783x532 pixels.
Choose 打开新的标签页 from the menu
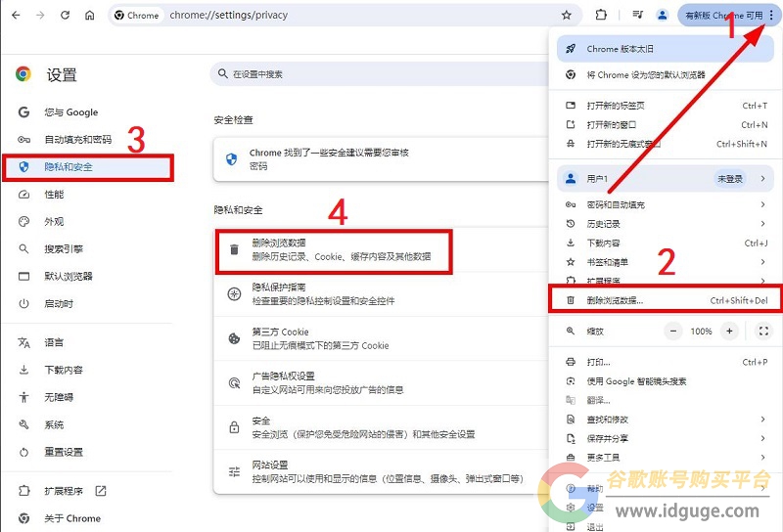pyautogui.click(x=666, y=106)
